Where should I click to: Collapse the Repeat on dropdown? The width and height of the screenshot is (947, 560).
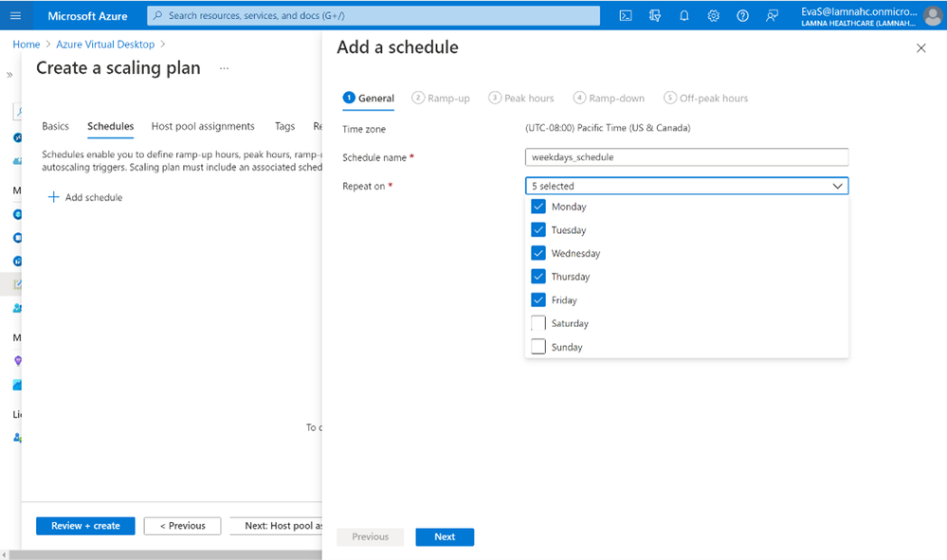837,187
